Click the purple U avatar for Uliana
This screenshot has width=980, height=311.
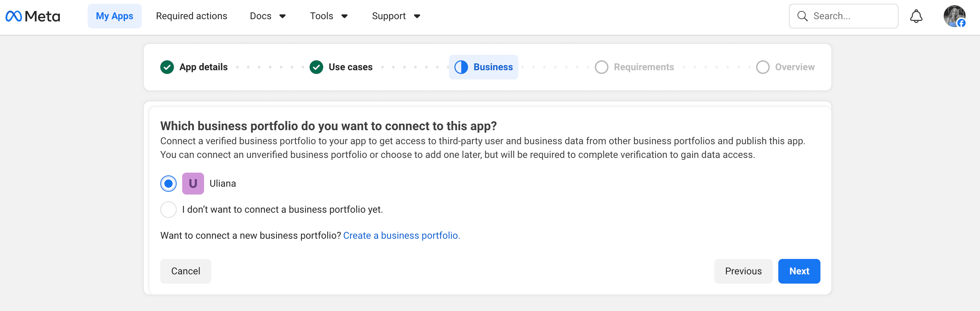point(193,183)
